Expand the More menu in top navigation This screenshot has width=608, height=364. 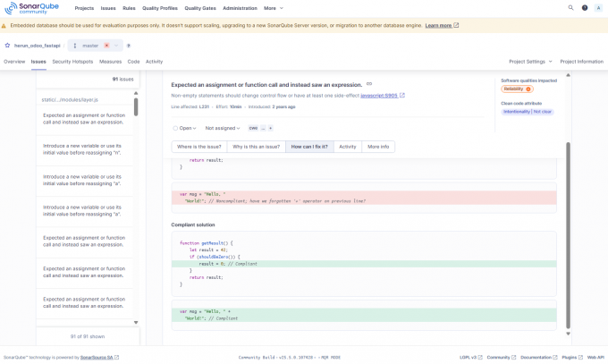273,7
